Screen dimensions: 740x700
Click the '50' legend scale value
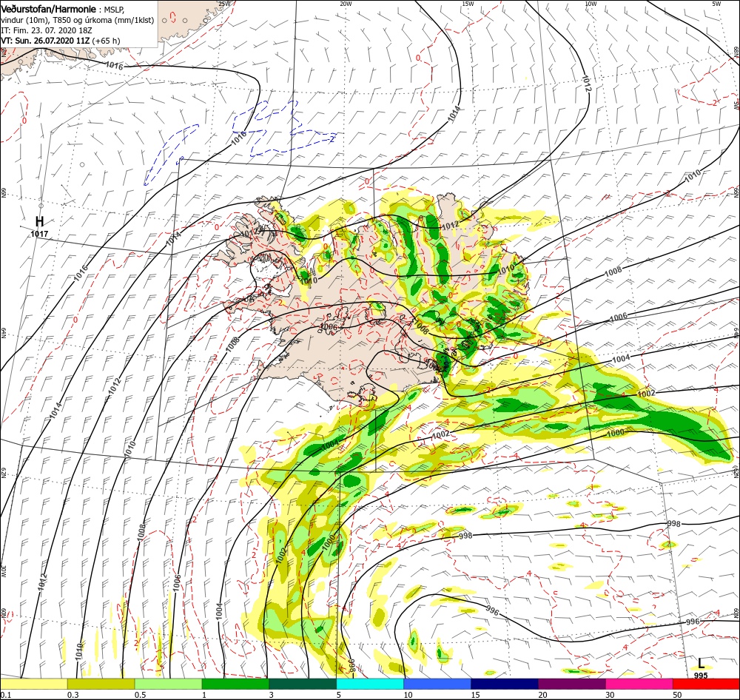coord(678,695)
